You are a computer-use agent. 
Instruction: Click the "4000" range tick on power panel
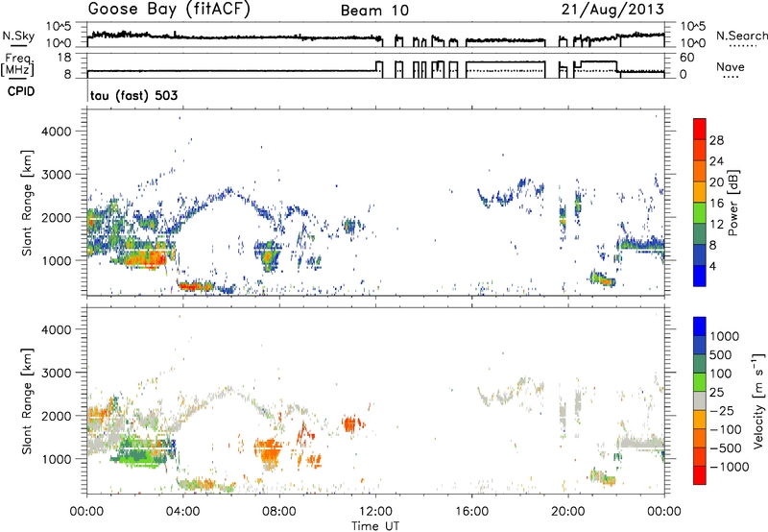(x=56, y=132)
